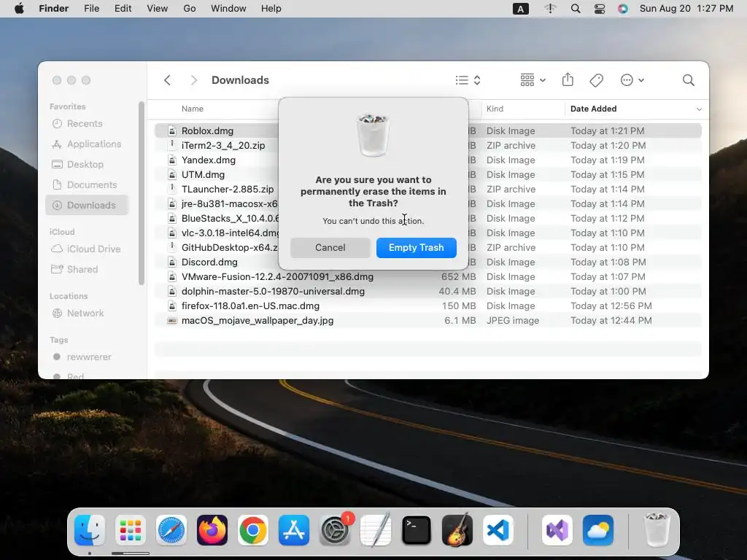The width and height of the screenshot is (747, 560).
Task: Select Downloads in the sidebar
Action: click(x=88, y=205)
